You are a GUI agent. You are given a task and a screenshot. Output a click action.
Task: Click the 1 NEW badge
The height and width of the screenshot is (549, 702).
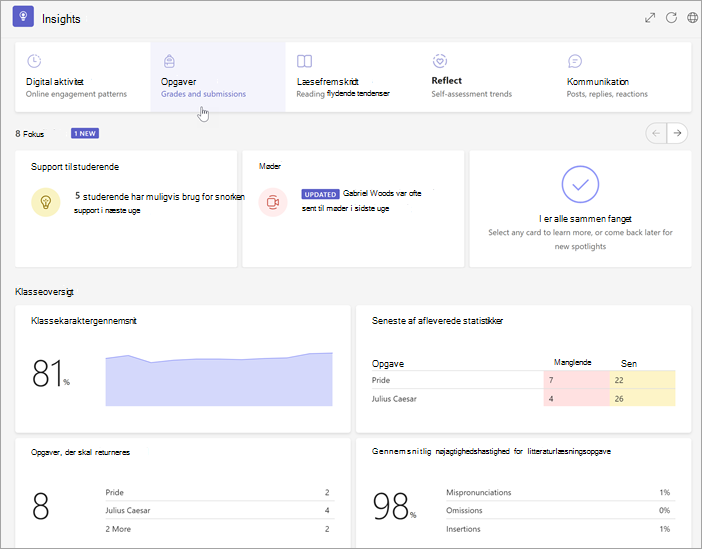point(85,133)
